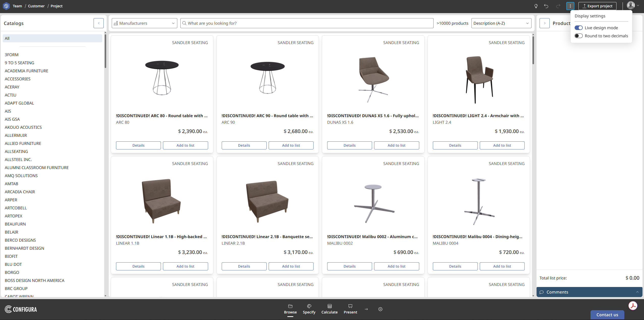Open Details for ARC 80 table
The image size is (644, 320).
coord(138,145)
